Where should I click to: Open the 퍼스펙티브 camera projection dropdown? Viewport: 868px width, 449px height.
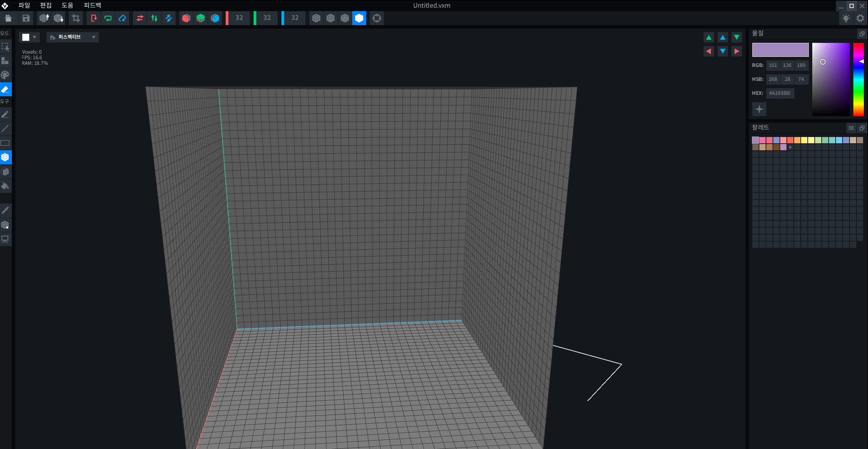point(73,37)
